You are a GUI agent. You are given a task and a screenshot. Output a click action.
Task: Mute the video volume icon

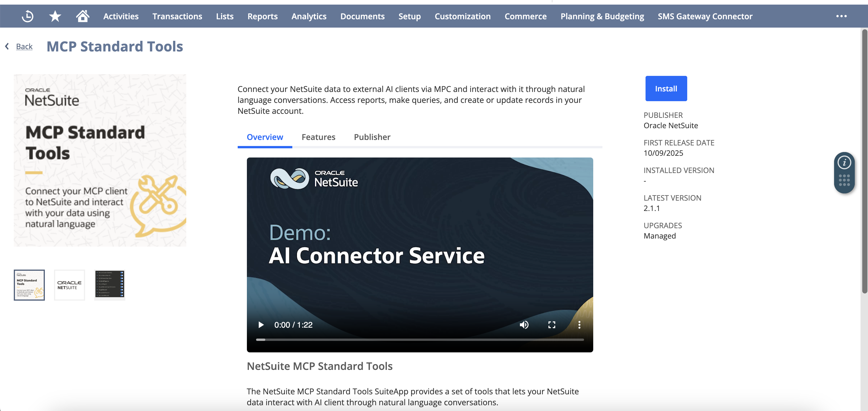524,325
